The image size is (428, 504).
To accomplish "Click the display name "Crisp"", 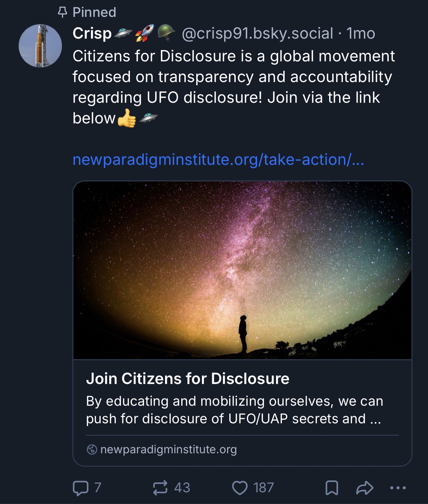I will (x=92, y=33).
